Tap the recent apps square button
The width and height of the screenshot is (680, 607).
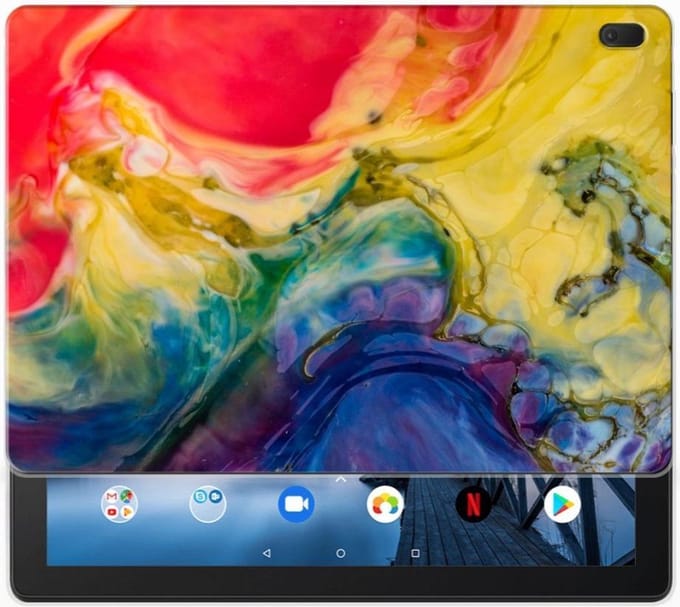pyautogui.click(x=415, y=553)
